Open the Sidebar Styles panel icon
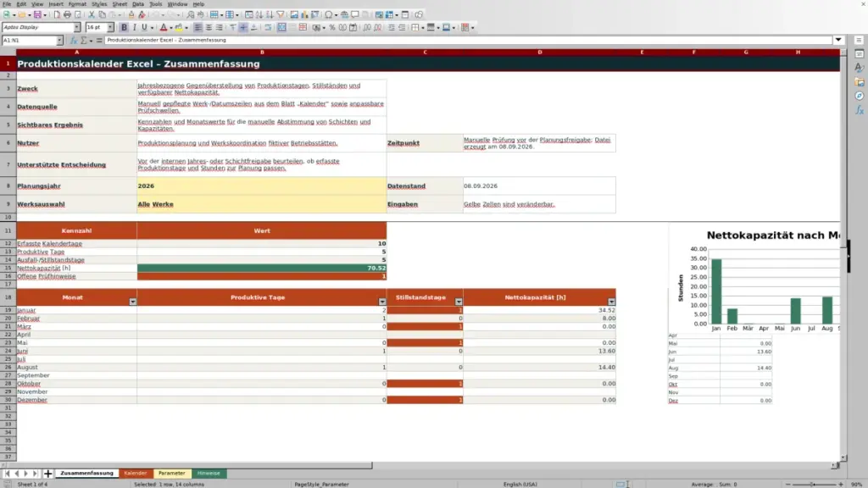 860,68
